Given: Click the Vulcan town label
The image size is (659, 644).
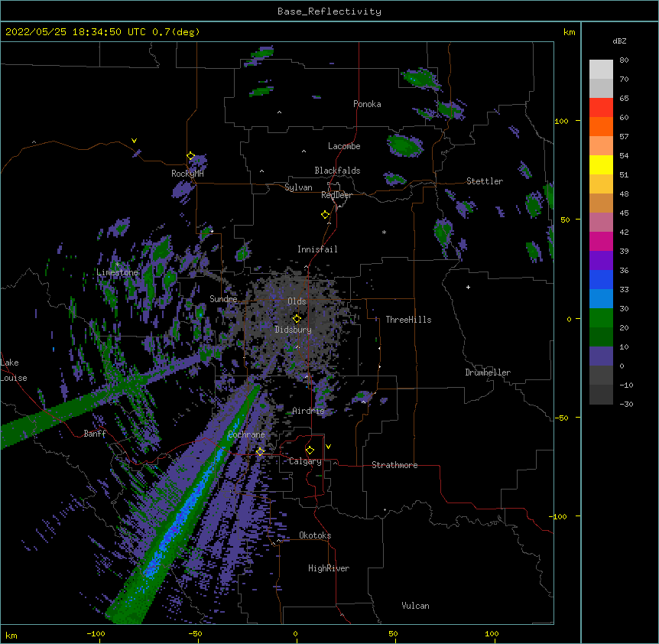Looking at the screenshot, I should coord(415,606).
